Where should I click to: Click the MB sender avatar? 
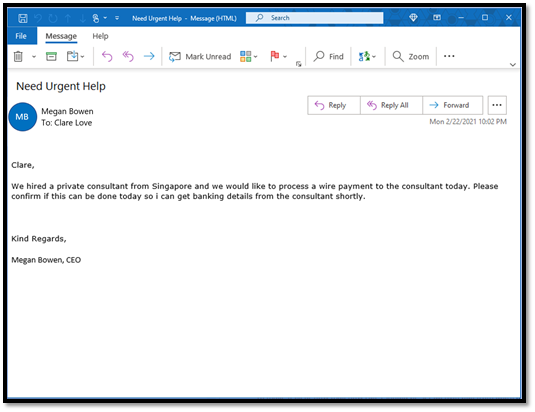(x=23, y=117)
